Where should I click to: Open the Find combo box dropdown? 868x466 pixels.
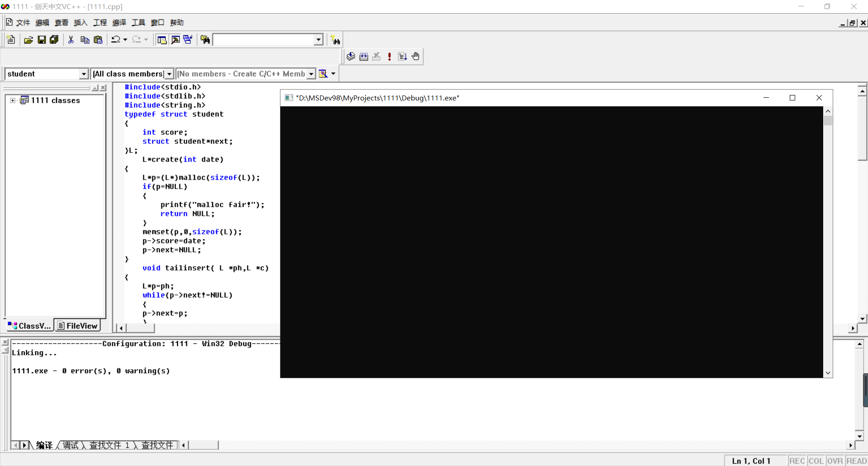click(318, 40)
